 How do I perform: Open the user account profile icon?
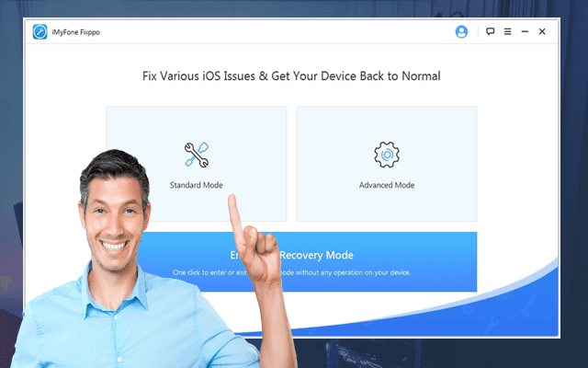click(461, 31)
